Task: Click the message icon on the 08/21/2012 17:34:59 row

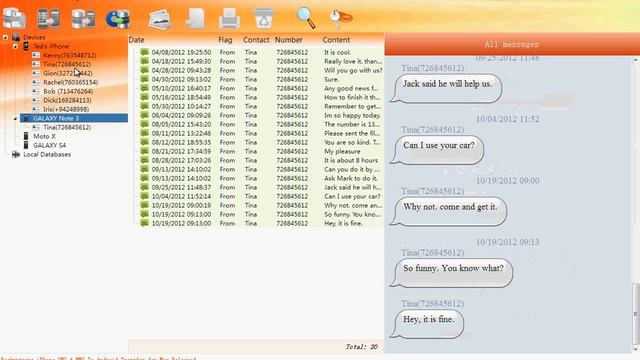Action: pyautogui.click(x=144, y=151)
